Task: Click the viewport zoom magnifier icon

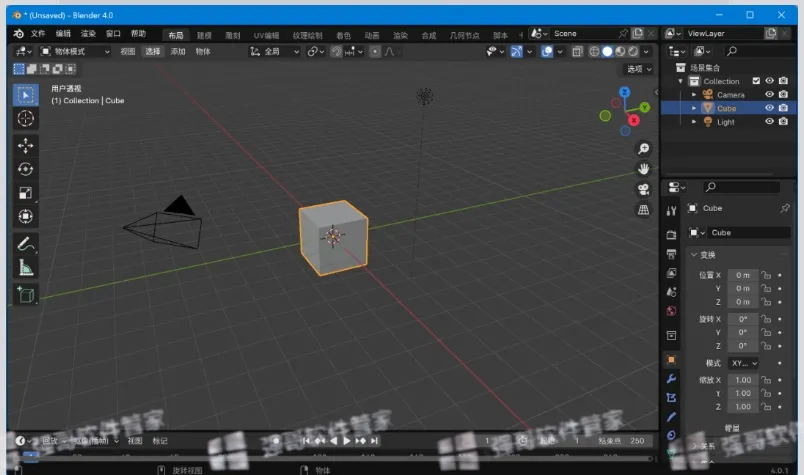Action: pyautogui.click(x=643, y=149)
